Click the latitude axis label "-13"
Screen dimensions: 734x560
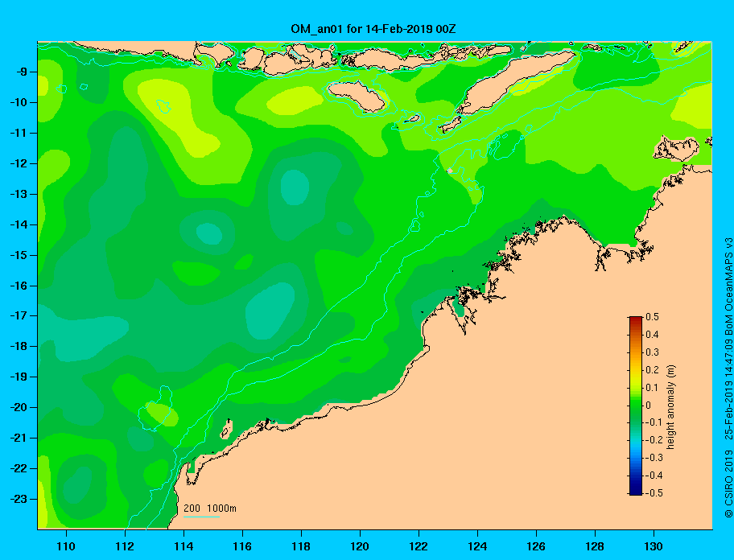tap(19, 194)
